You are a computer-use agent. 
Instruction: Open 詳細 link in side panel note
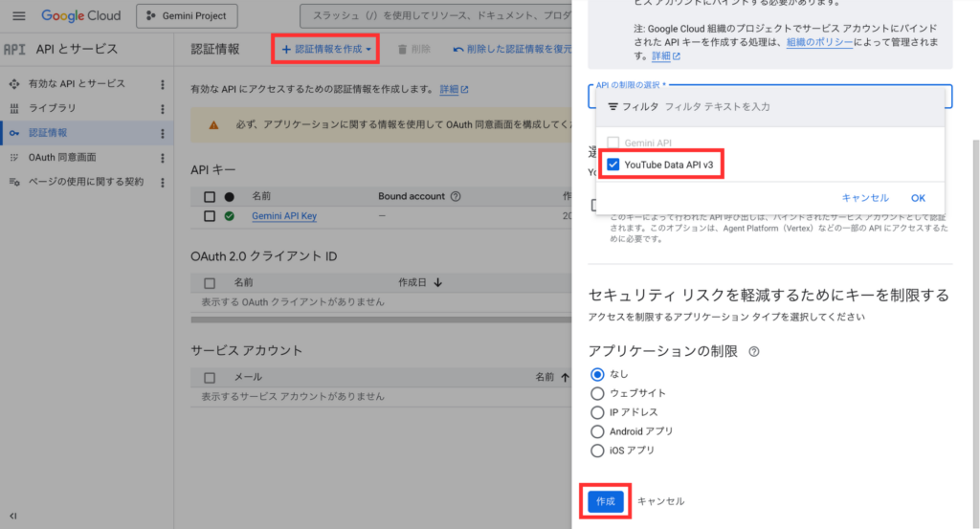666,55
